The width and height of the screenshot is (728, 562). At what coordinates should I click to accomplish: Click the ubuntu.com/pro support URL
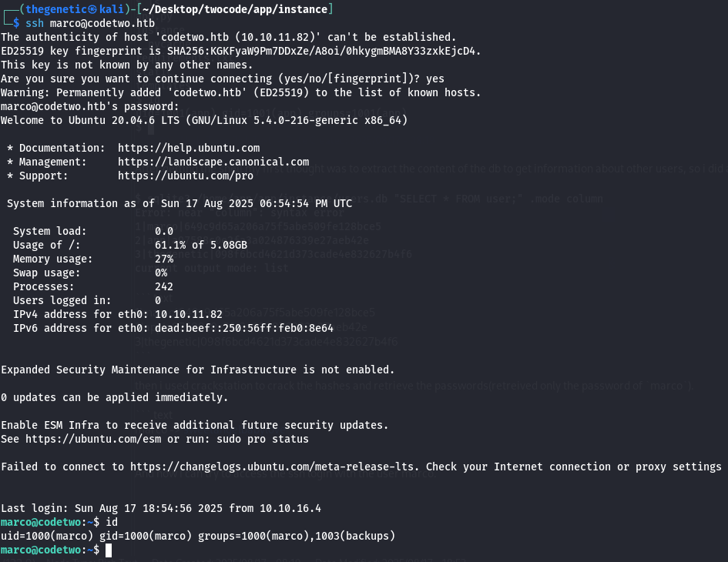pos(185,176)
